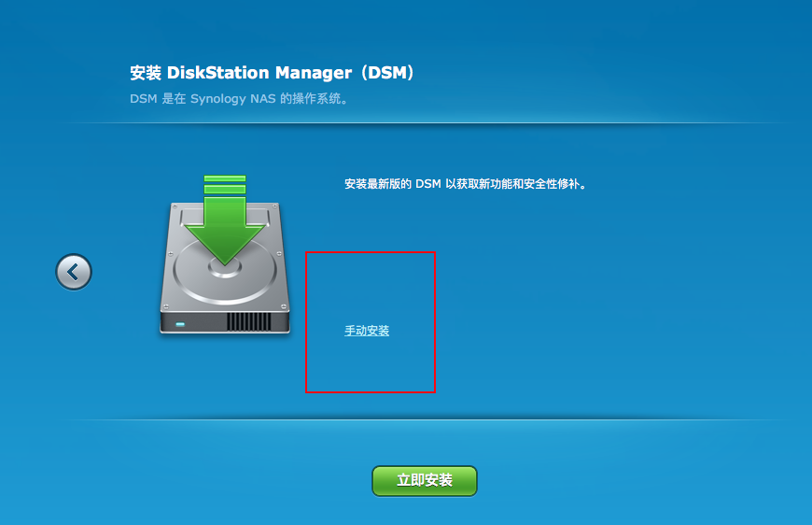Viewport: 812px width, 525px height.
Task: Click the 安装最新版的 DSM description text
Action: (x=465, y=184)
